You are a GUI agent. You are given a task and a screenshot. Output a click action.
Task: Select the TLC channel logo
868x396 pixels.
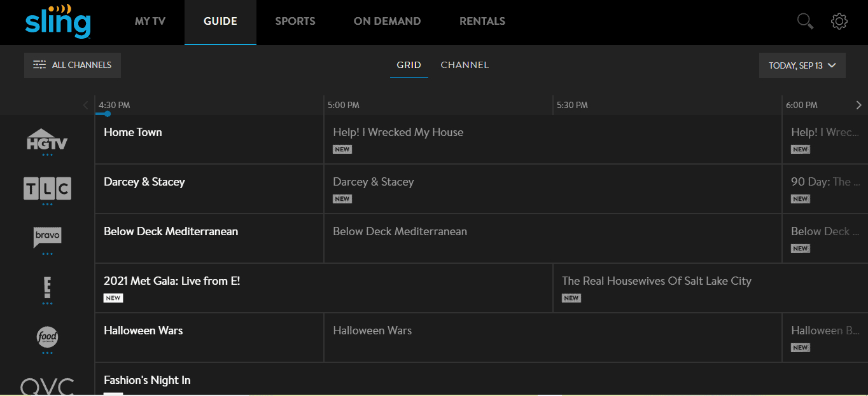coord(46,189)
